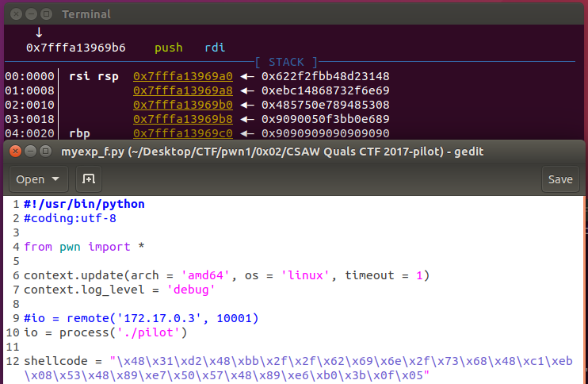
Task: Click the 'shellcode' variable on line 12
Action: click(x=55, y=361)
